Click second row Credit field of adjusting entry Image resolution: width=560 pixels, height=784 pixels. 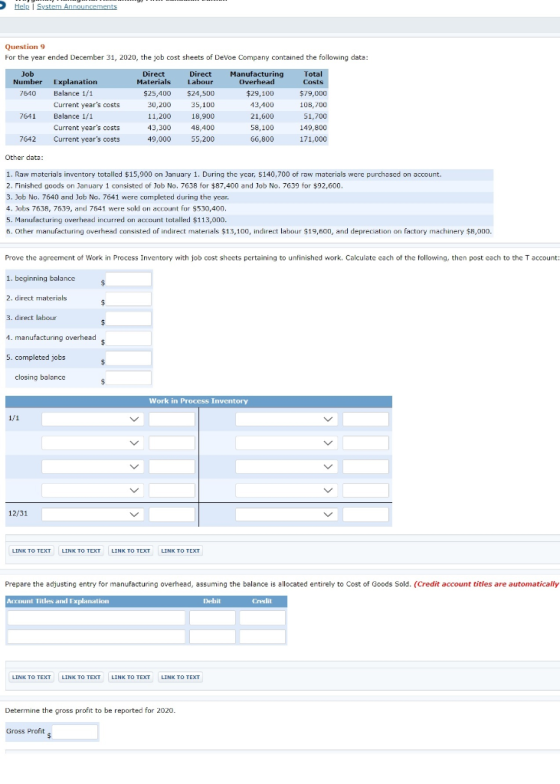pos(262,636)
